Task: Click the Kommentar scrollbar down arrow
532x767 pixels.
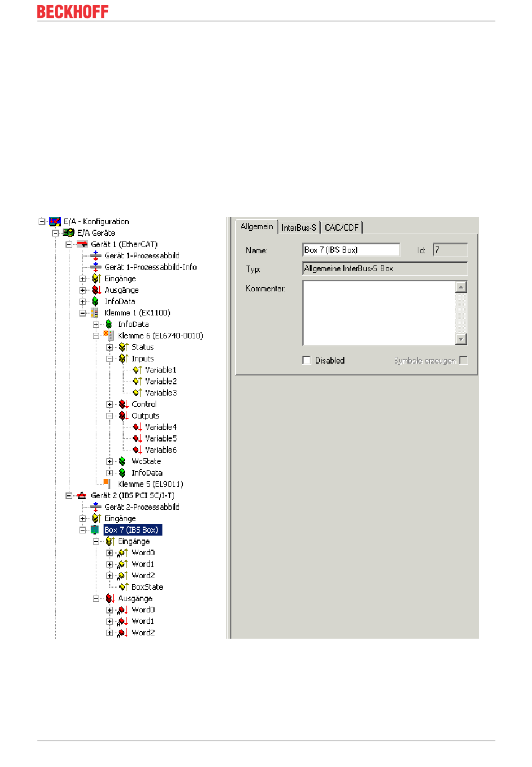Action: coord(461,339)
